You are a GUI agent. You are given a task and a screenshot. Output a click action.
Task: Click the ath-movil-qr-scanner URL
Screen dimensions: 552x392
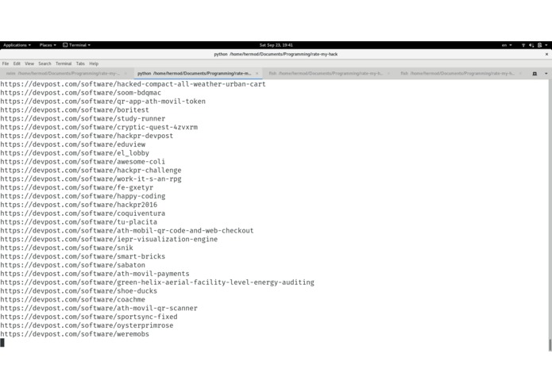(x=99, y=308)
